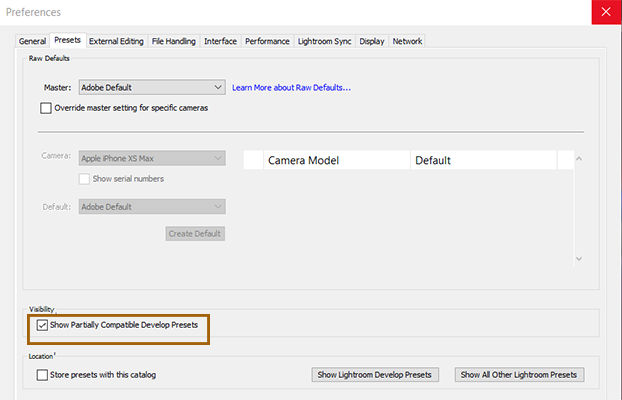
Task: Open the Master raw defaults dropdown
Action: [152, 87]
